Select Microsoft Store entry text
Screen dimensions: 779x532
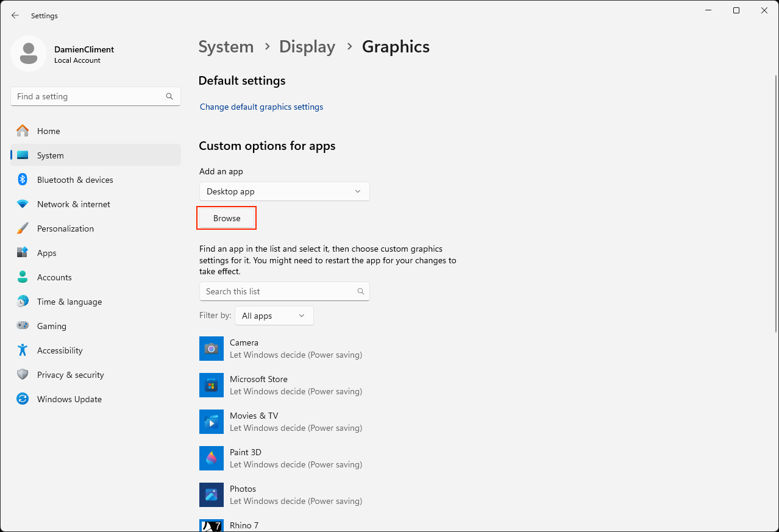pos(258,379)
